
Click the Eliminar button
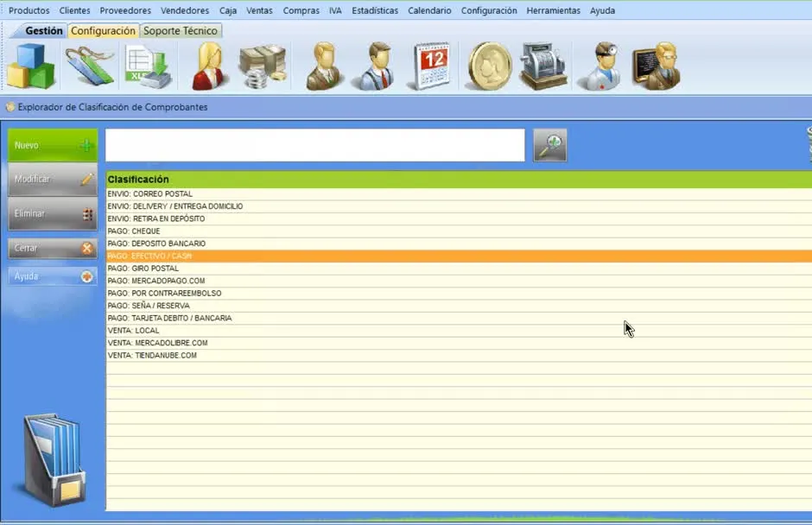tap(53, 213)
